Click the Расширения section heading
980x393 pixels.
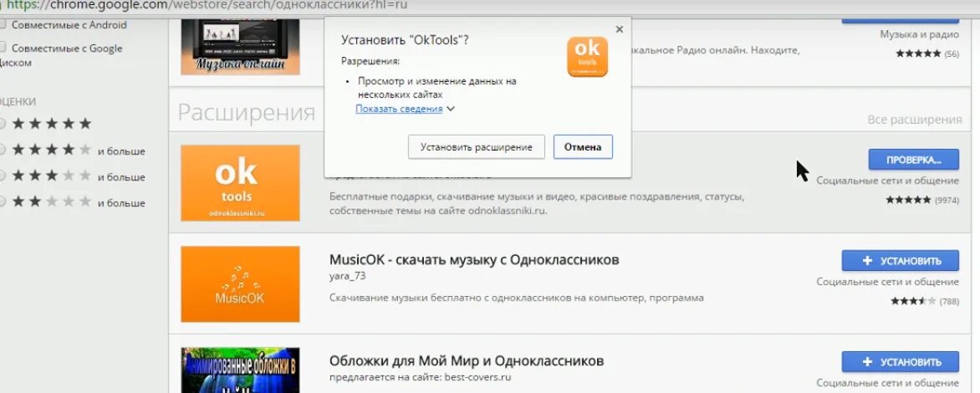point(246,112)
